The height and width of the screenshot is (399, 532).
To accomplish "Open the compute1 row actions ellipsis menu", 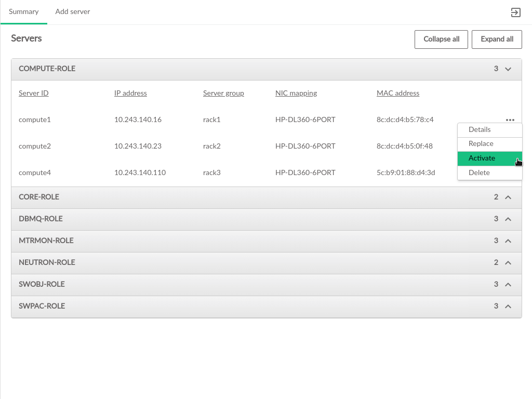I will click(x=510, y=120).
